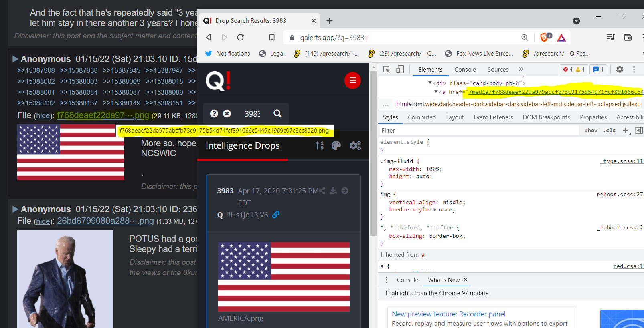Select the Computed pane tab

coord(422,117)
